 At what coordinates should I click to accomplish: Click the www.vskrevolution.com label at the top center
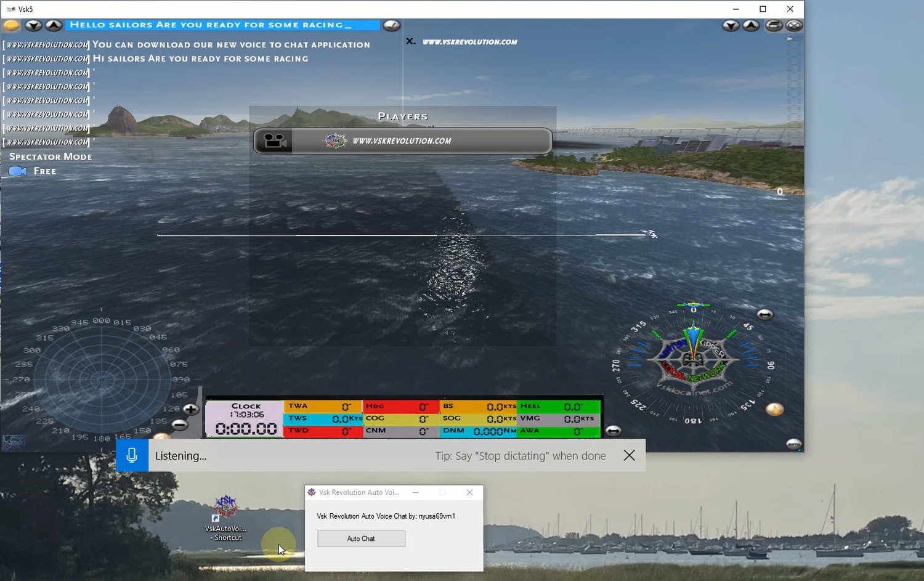[x=469, y=42]
